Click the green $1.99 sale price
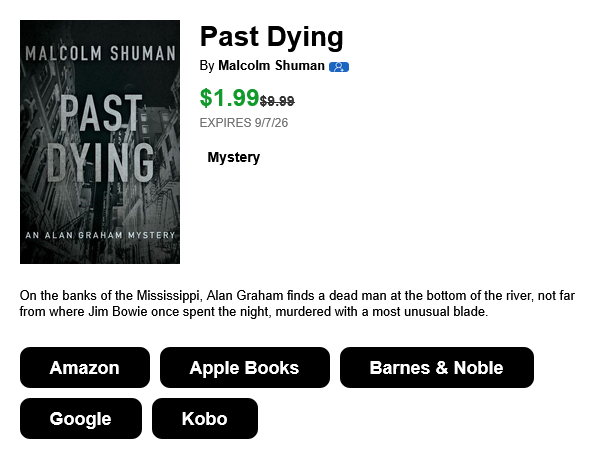600x464 pixels. [x=230, y=98]
